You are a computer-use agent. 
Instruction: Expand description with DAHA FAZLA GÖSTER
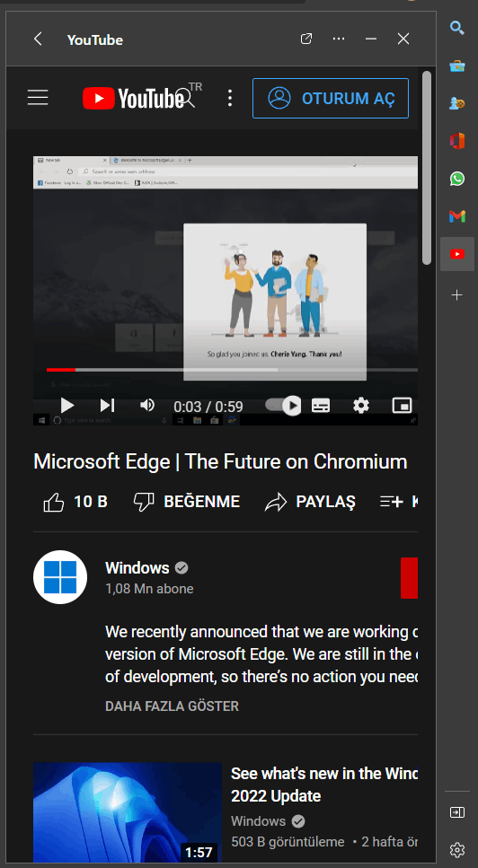pos(172,706)
